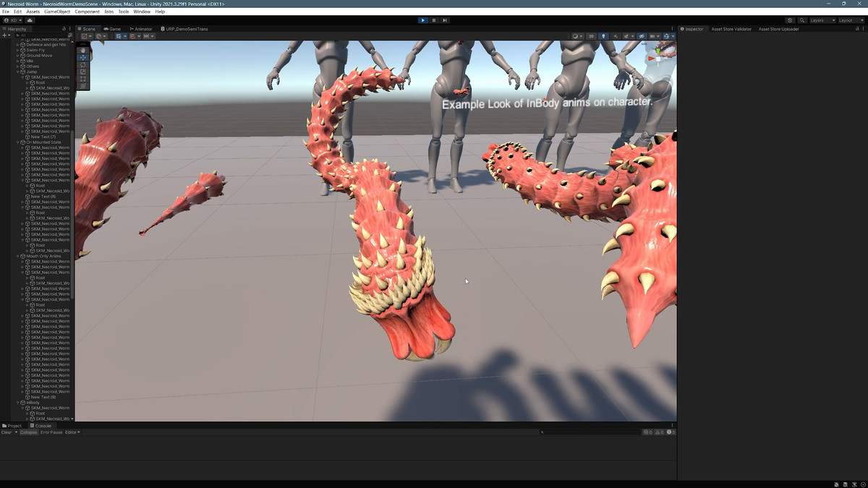Screen dimensions: 868x488
Task: Click the cloud services icon
Action: point(30,20)
